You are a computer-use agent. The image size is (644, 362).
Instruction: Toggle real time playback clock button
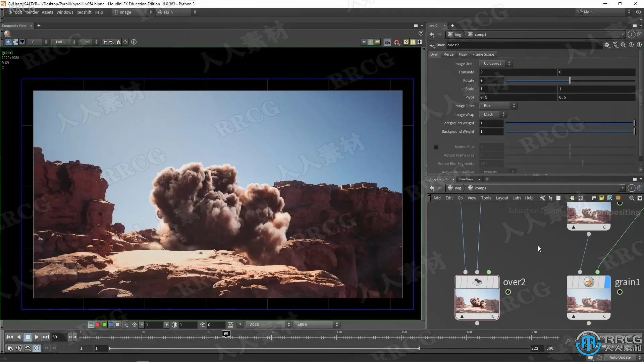coord(37,348)
